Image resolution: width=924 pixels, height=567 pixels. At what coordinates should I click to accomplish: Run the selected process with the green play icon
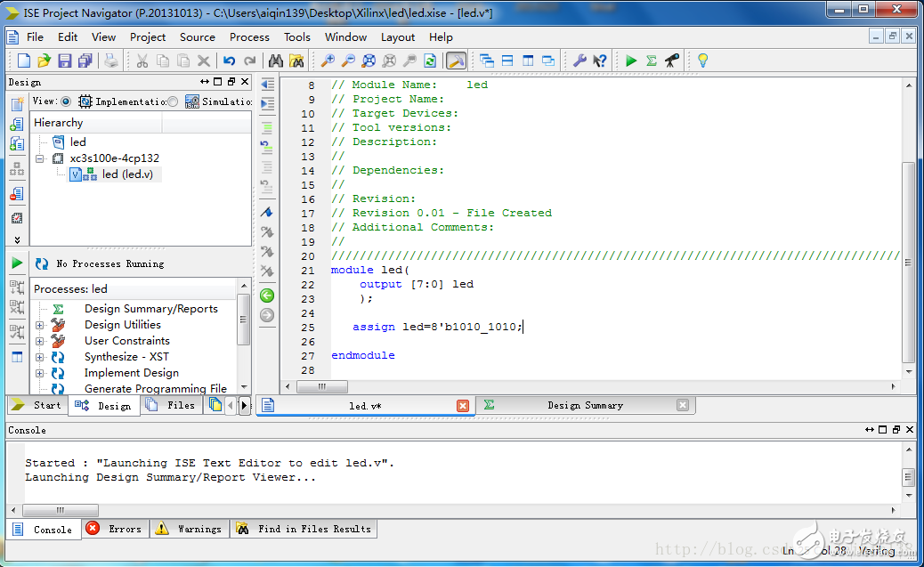tap(631, 60)
